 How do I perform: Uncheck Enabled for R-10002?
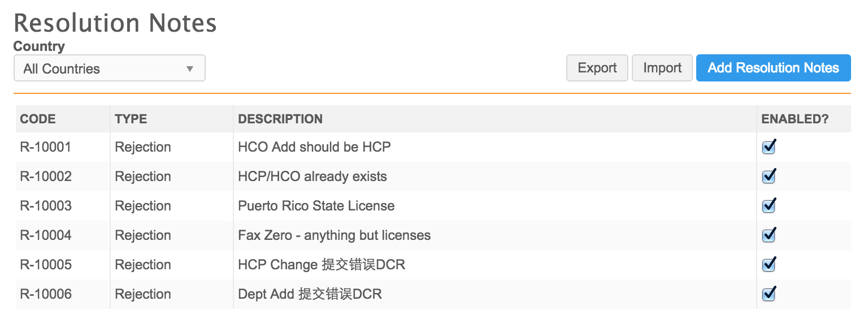[769, 177]
